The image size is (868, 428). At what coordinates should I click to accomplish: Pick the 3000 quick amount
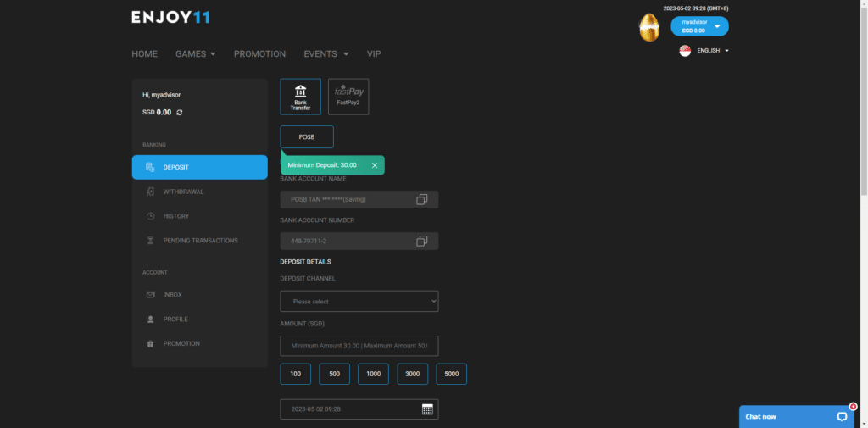click(413, 374)
